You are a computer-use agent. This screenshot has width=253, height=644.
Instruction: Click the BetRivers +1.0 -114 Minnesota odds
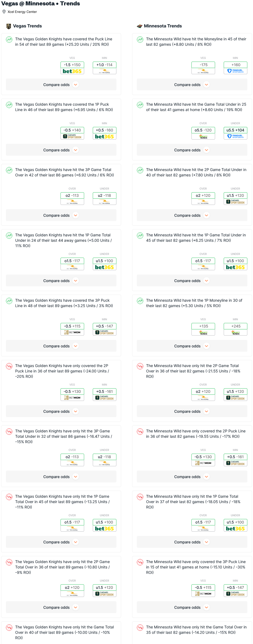click(x=105, y=68)
